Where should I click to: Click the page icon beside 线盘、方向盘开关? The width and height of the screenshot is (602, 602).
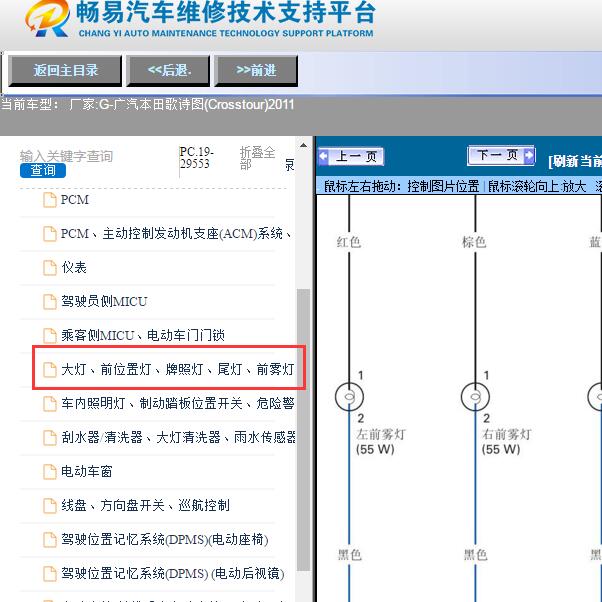point(50,505)
